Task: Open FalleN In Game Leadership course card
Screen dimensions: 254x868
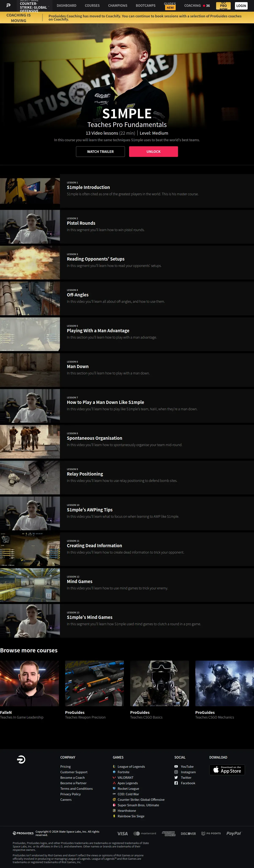Action: tap(29, 690)
